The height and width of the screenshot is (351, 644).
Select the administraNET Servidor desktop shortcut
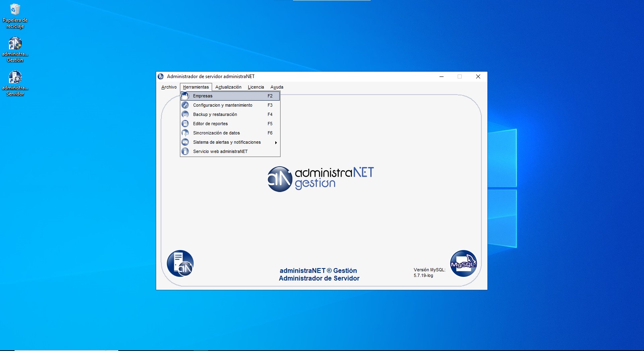[x=15, y=84]
